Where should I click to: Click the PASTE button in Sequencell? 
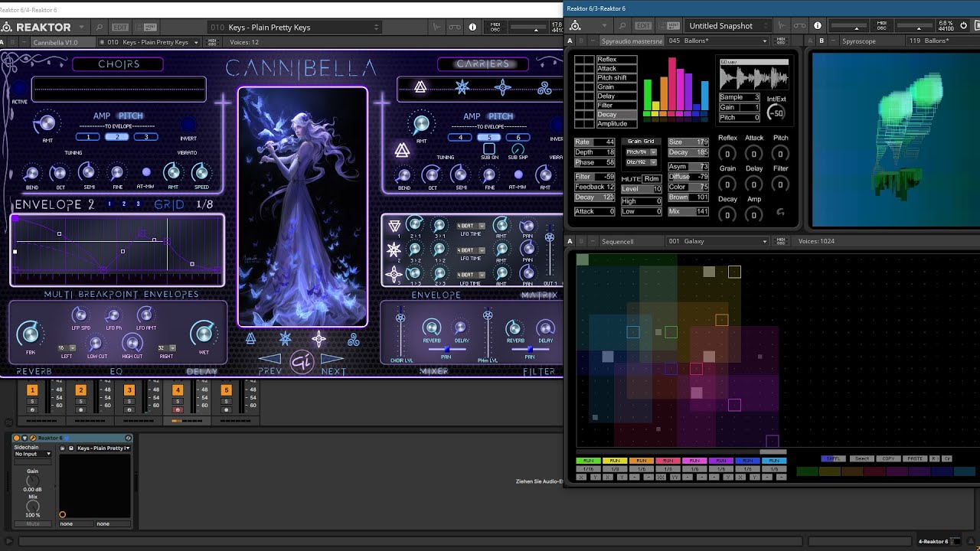pyautogui.click(x=914, y=458)
